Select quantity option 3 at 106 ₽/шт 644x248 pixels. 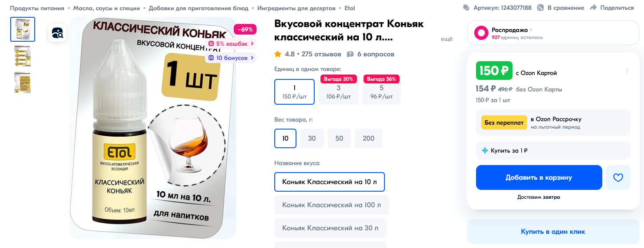339,92
